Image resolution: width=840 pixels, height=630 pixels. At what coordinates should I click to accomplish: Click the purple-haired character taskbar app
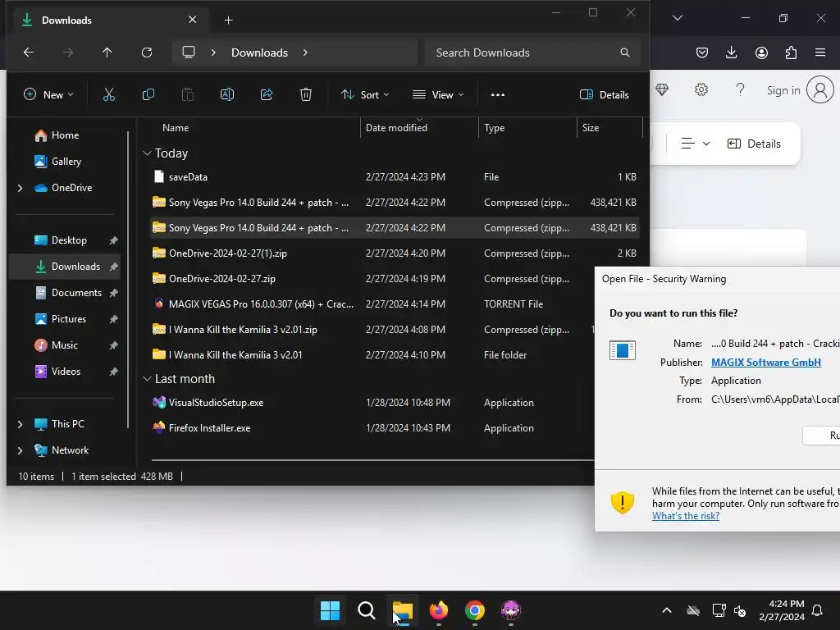pos(510,610)
